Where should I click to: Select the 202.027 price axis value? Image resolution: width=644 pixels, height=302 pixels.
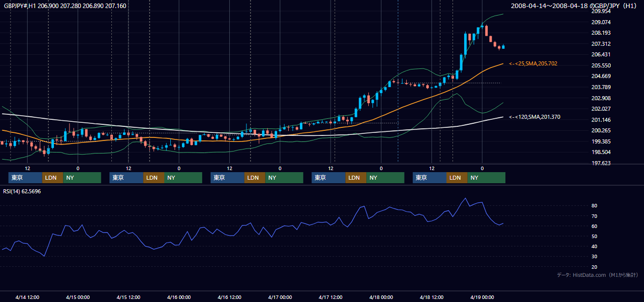click(601, 109)
